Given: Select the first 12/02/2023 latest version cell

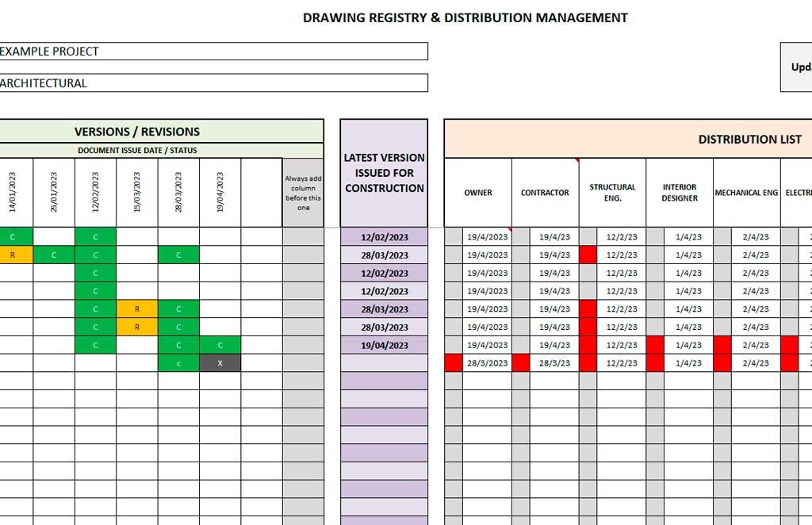Looking at the screenshot, I should pos(383,236).
